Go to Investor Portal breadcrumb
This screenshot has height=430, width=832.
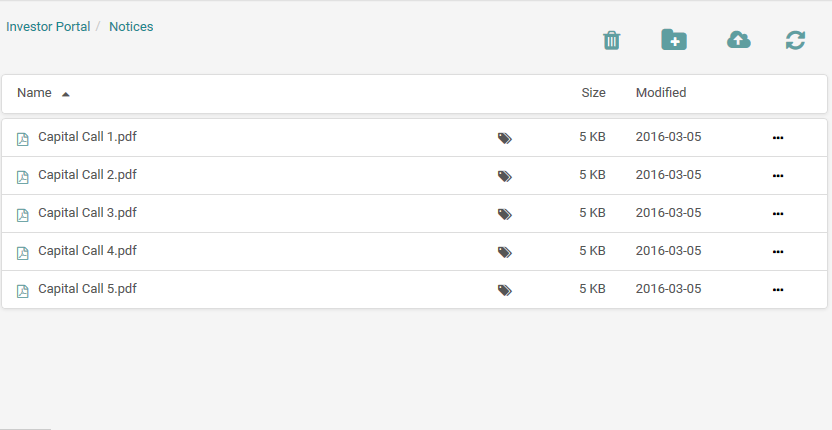(x=48, y=27)
